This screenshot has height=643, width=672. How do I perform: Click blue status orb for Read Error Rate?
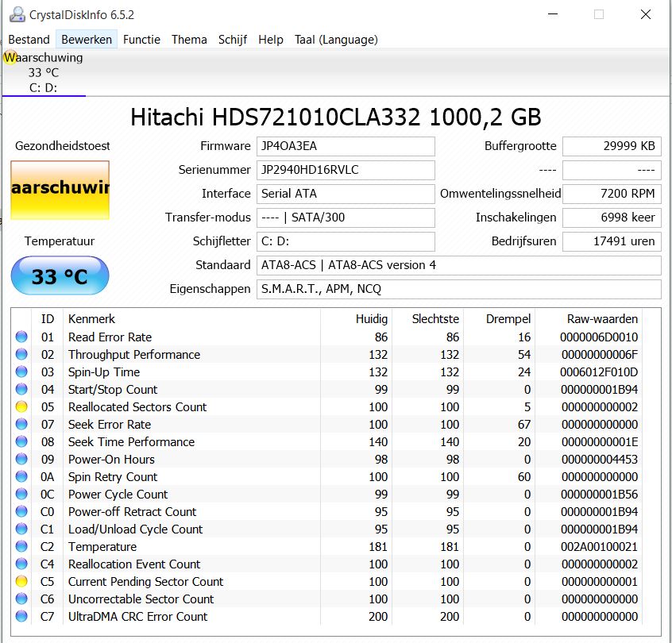tap(21, 337)
